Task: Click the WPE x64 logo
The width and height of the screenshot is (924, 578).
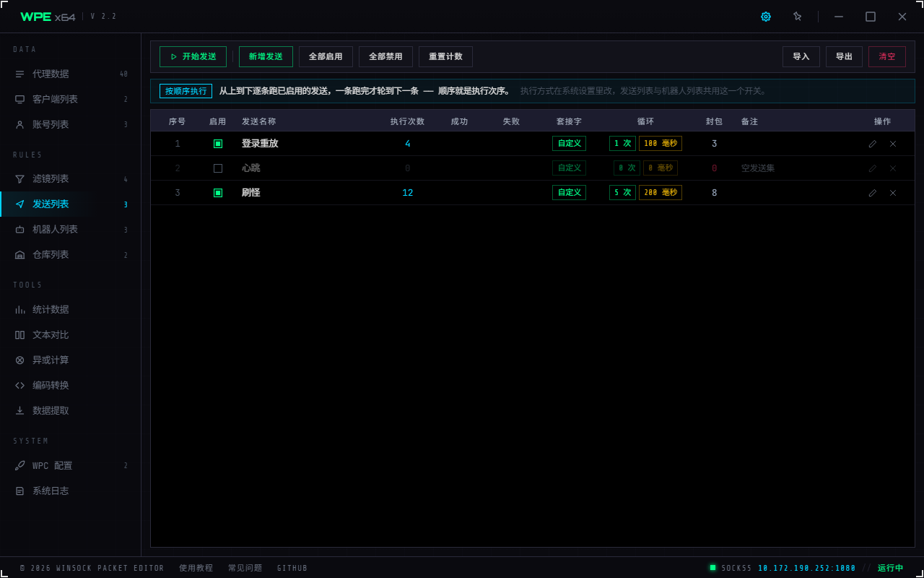Action: coord(48,17)
